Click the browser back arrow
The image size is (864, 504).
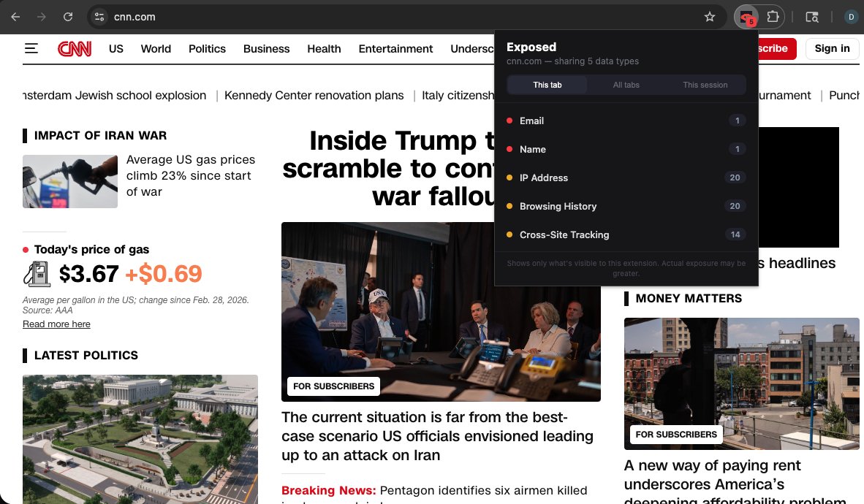click(x=15, y=17)
